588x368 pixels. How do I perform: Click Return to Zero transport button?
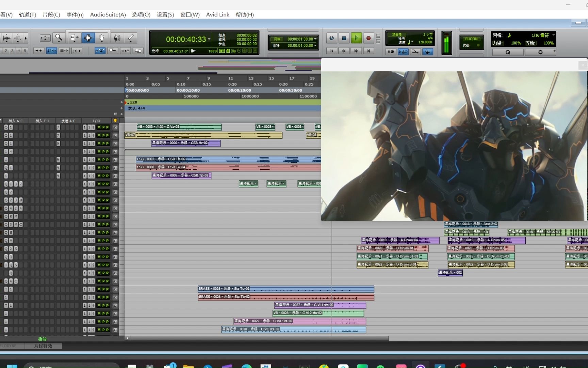pos(331,51)
